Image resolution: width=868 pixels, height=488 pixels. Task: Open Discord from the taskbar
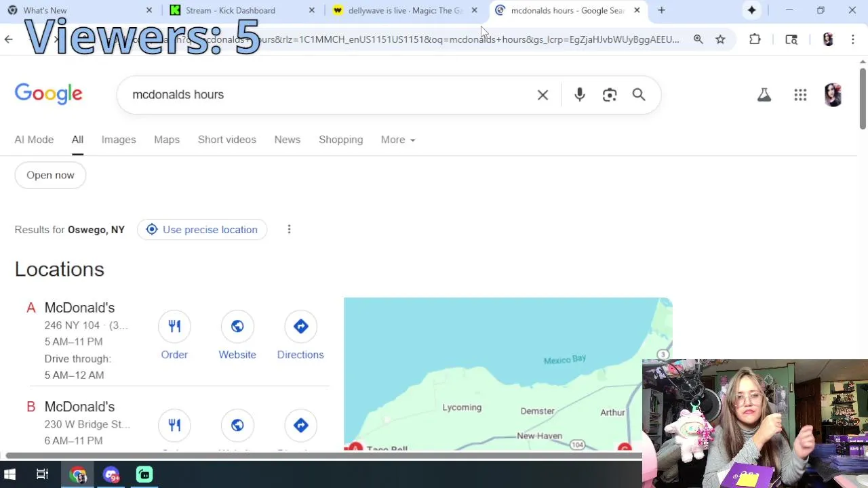coord(111,474)
